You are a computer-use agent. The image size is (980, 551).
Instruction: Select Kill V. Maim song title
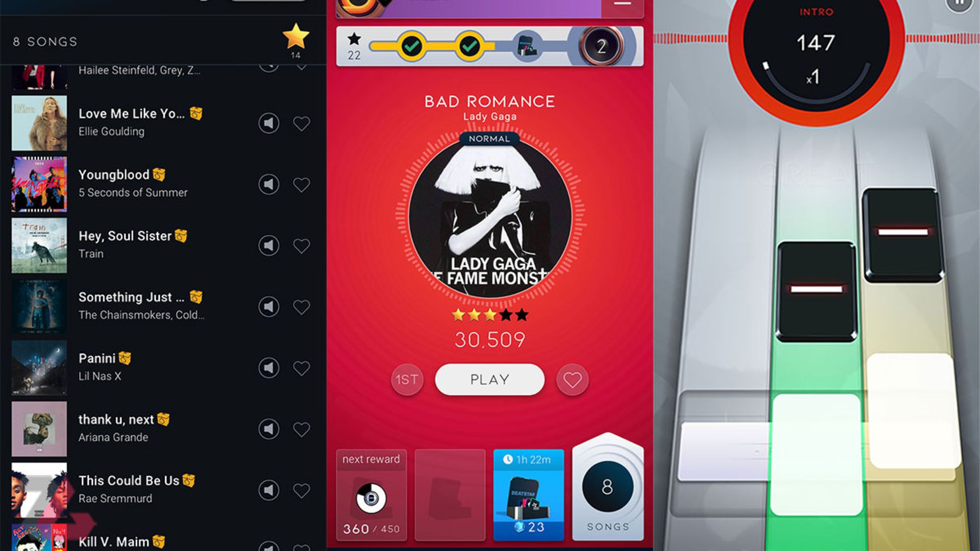point(114,542)
